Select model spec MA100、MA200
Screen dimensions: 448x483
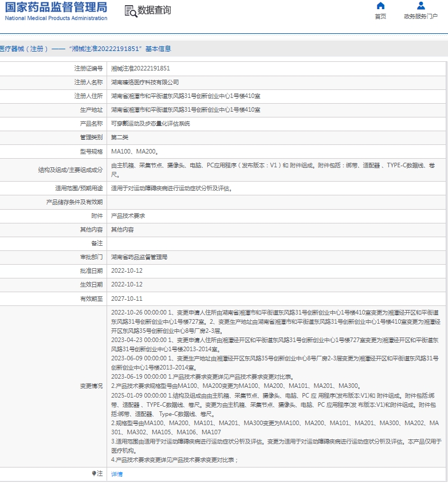(x=135, y=152)
